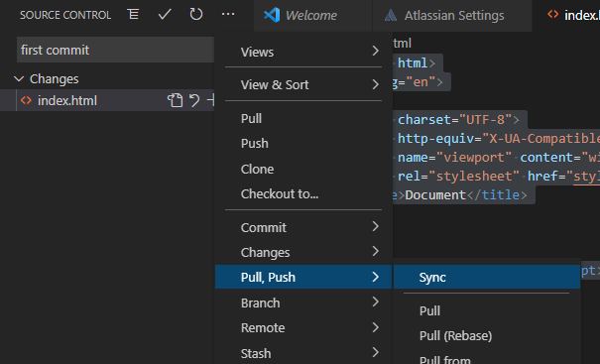This screenshot has width=600, height=364.
Task: Click the SOURCE CONTROL panel title
Action: [65, 15]
